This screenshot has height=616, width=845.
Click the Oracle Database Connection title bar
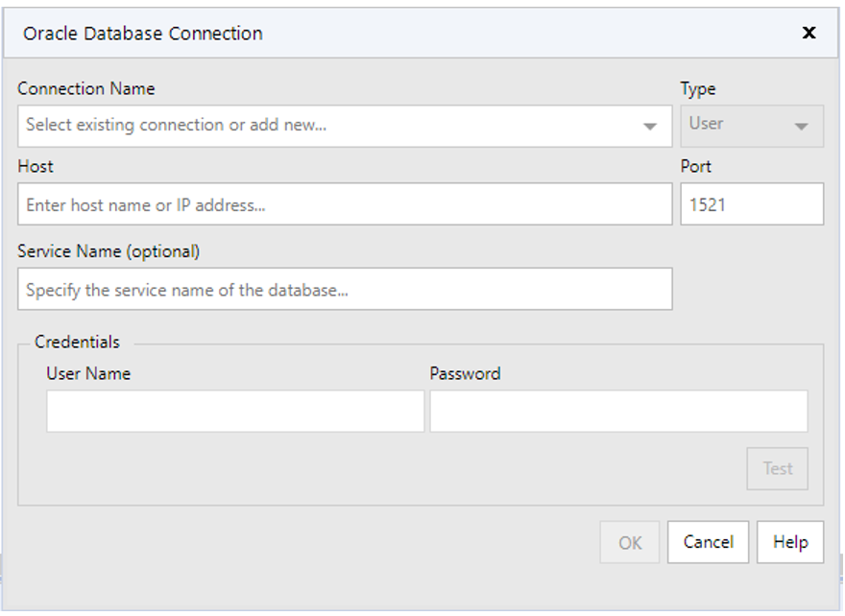(x=384, y=33)
